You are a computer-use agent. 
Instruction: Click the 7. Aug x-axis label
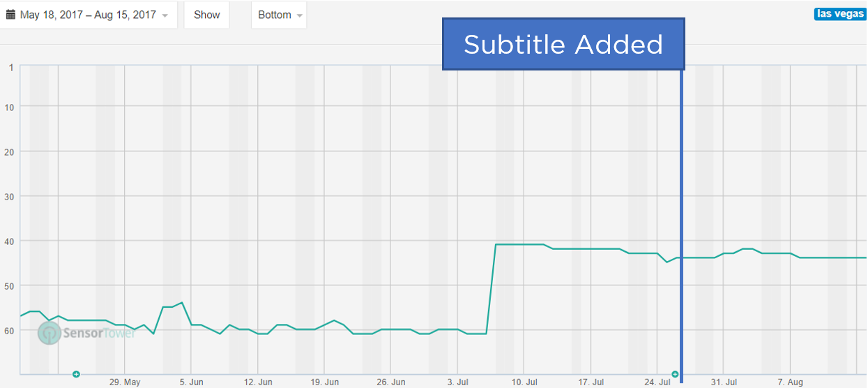(x=791, y=382)
